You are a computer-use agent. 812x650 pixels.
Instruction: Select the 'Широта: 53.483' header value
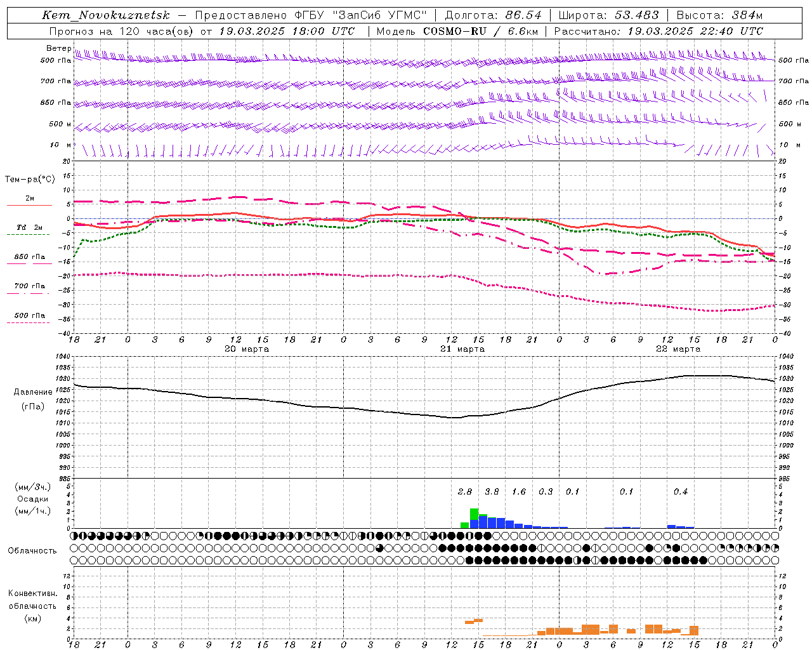point(608,15)
